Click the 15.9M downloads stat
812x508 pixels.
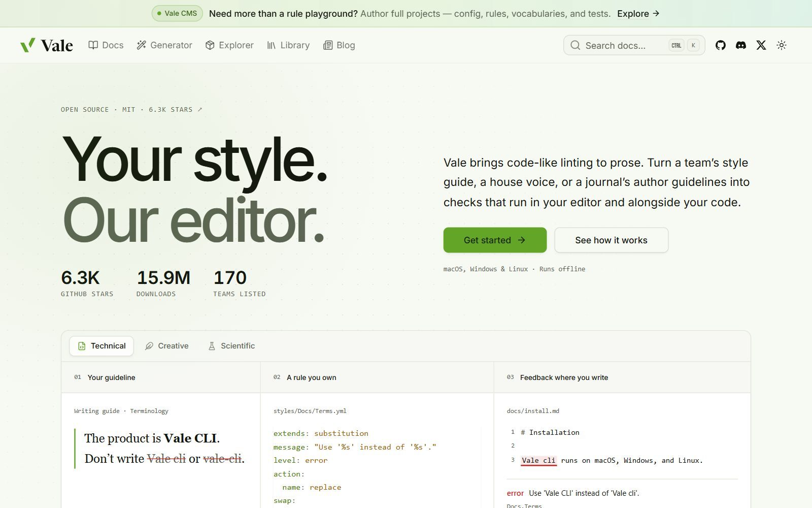click(x=163, y=283)
